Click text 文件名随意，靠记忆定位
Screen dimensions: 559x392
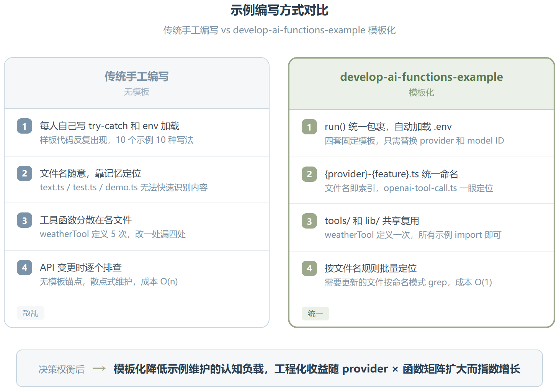[90, 173]
